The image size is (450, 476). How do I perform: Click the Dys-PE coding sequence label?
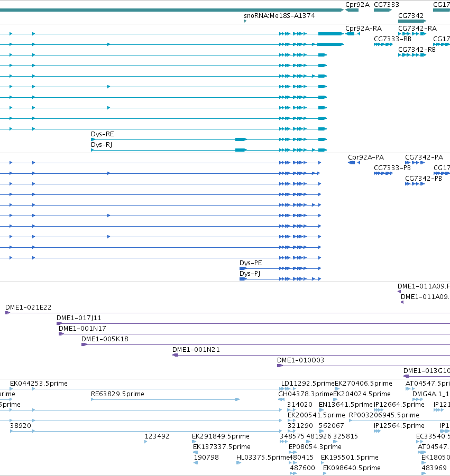(251, 263)
